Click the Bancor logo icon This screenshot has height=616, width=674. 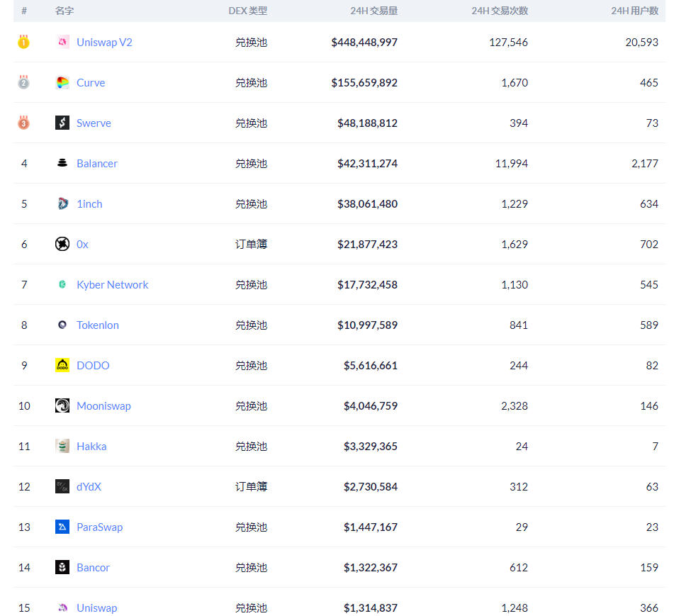[x=62, y=568]
